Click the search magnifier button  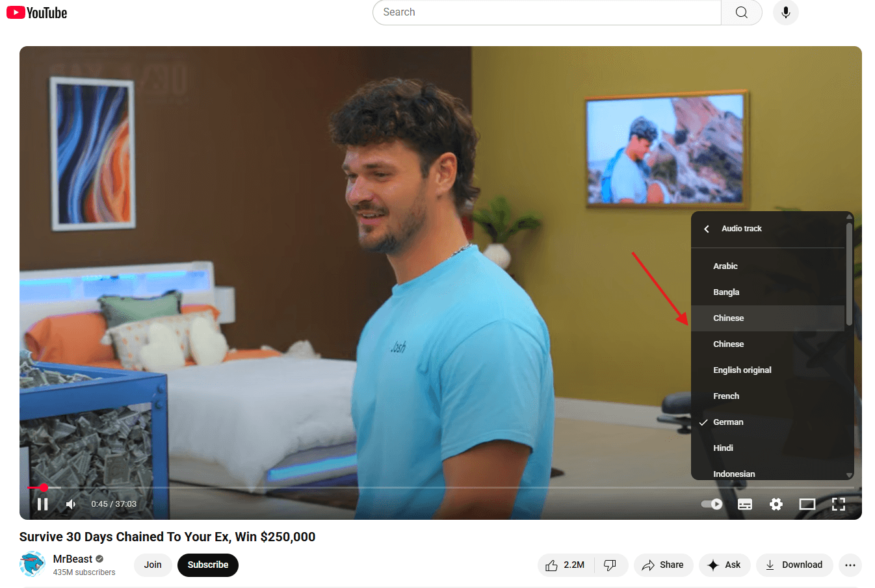(741, 12)
